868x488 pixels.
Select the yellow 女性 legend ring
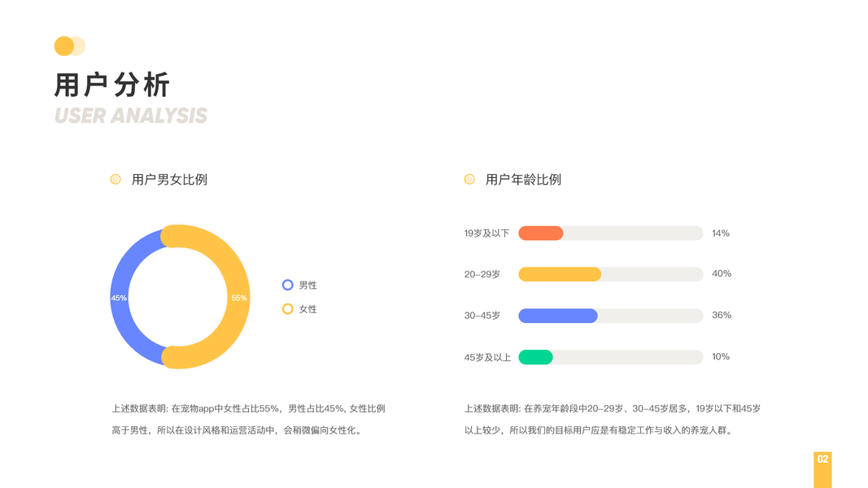pyautogui.click(x=287, y=309)
